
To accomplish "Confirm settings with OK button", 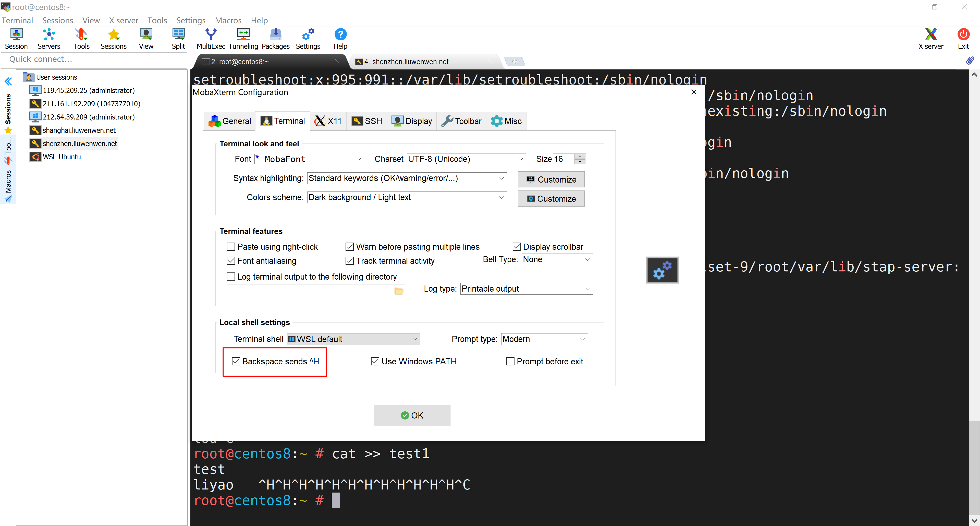I will click(412, 415).
